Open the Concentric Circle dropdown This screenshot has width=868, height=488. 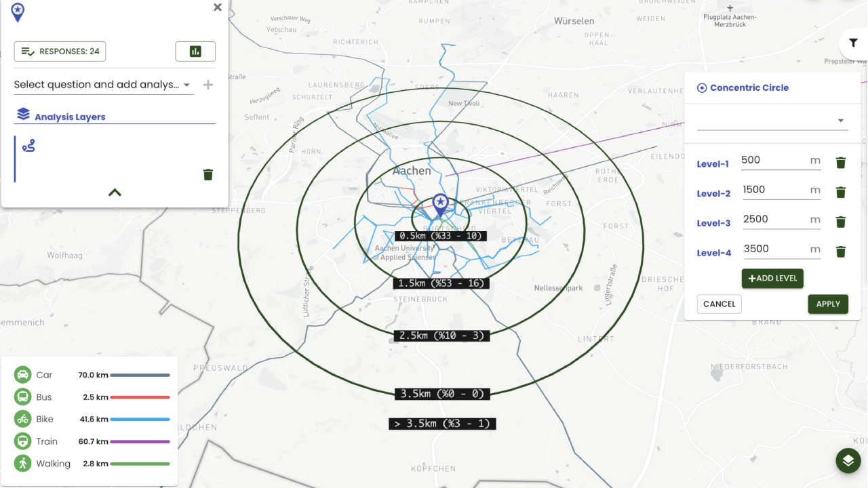pyautogui.click(x=772, y=121)
